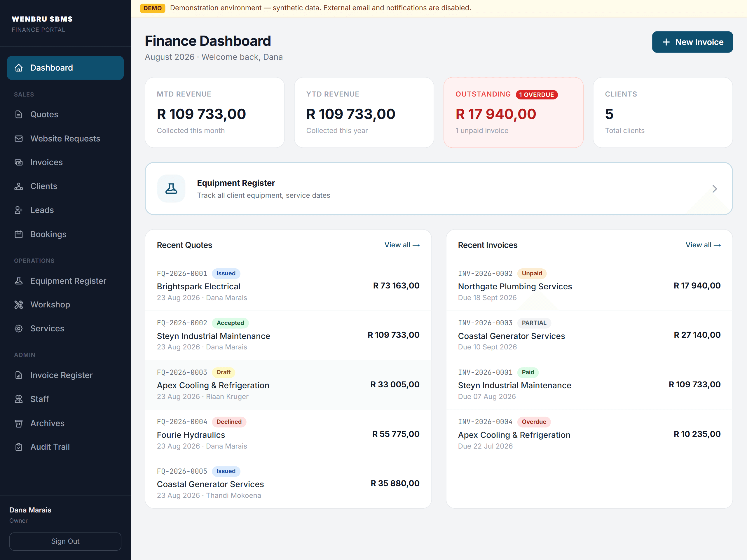Click the Clients people icon
The width and height of the screenshot is (747, 560).
pos(19,186)
